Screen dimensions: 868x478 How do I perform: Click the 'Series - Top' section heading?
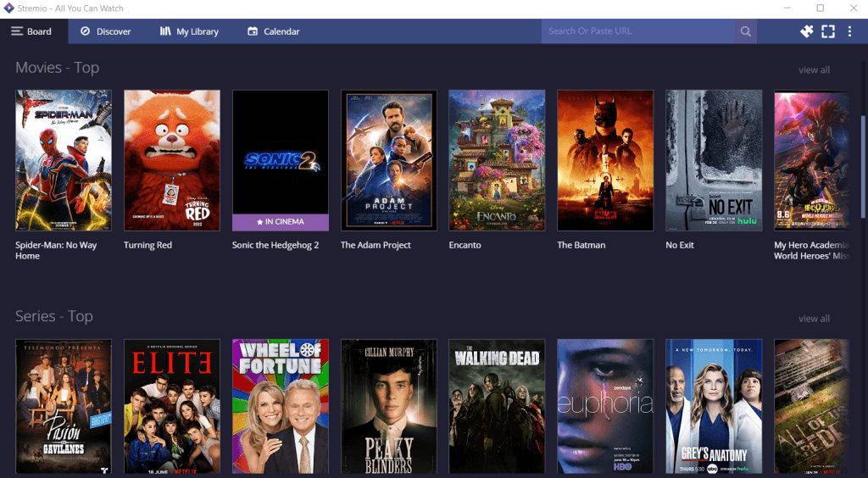tap(53, 316)
